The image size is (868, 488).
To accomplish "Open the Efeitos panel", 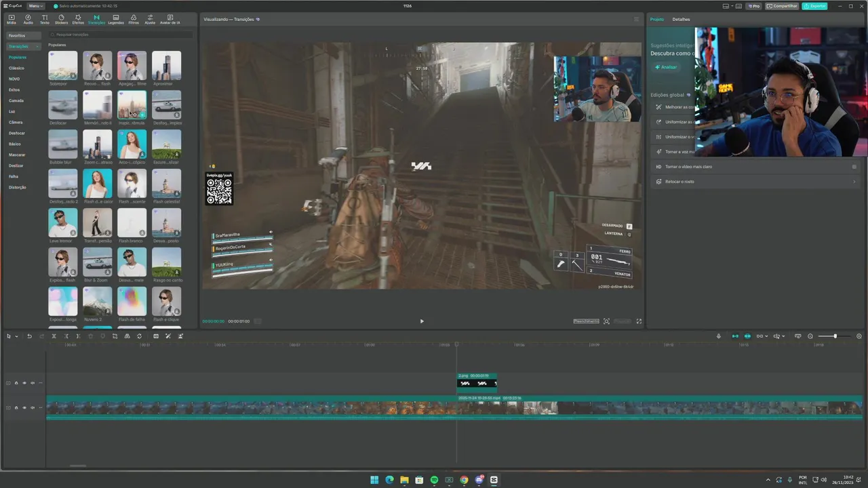I will (78, 19).
